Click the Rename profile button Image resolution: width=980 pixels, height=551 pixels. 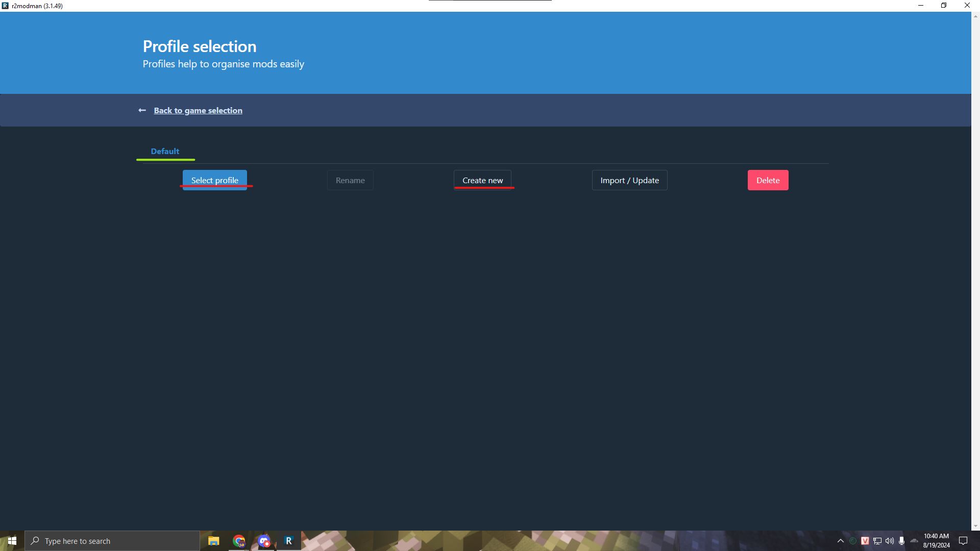pos(349,180)
